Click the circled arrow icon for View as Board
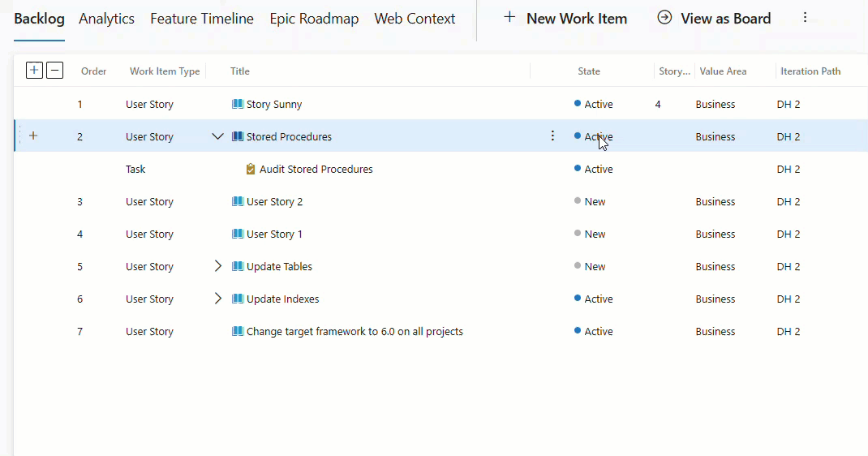The height and width of the screenshot is (456, 868). tap(664, 18)
